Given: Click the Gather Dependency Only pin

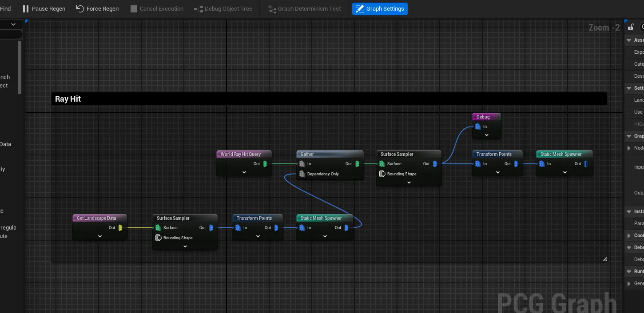Looking at the screenshot, I should coord(302,174).
